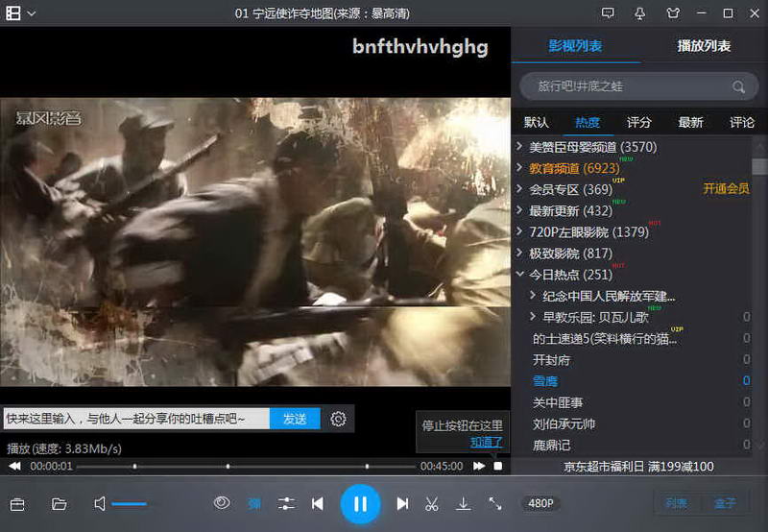Select 开封府 in the list
768x532 pixels.
point(551,360)
